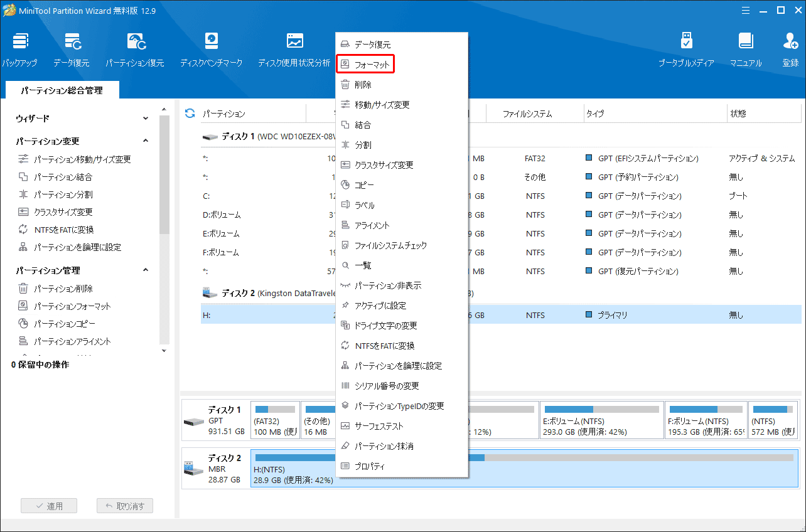Switch to the パーティション総合管理 tab
Screen dimensions: 806x532
pos(62,90)
